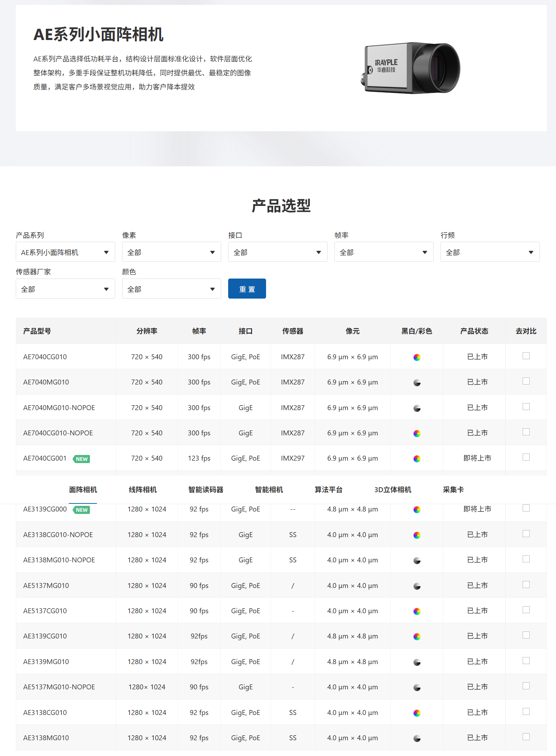This screenshot has width=556, height=756.
Task: Open product AE3138CG010 link
Action: point(45,712)
